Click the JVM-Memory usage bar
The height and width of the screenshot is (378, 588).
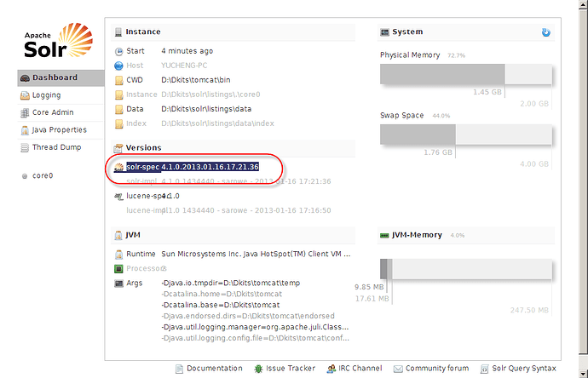(x=466, y=269)
